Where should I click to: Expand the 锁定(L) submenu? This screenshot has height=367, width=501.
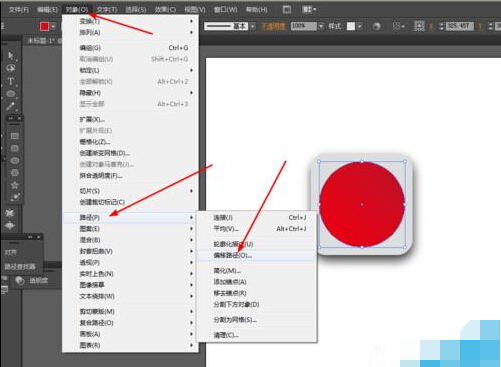click(130, 70)
